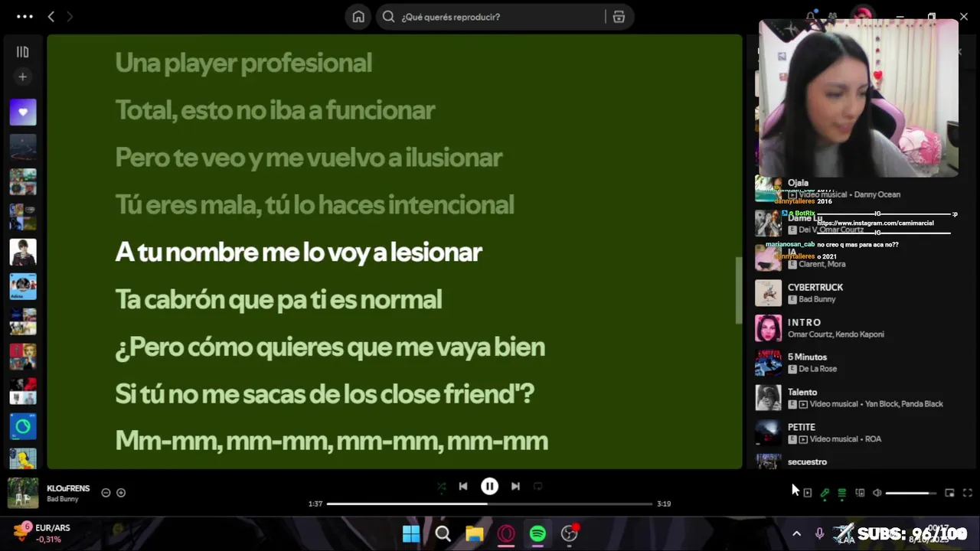980x551 pixels.
Task: Hide this track with the minus icon
Action: (x=106, y=493)
